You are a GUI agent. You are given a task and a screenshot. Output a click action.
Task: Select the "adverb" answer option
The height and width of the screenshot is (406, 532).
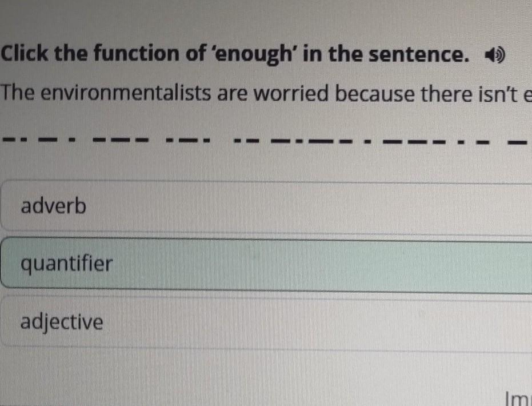pyautogui.click(x=54, y=206)
